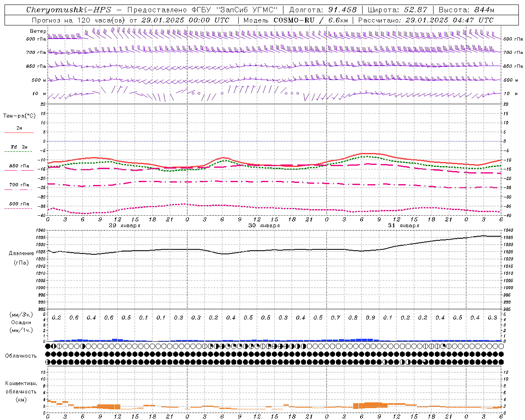Click 1040 on the left pressure axis
This screenshot has width=525, height=420.
[x=41, y=231]
